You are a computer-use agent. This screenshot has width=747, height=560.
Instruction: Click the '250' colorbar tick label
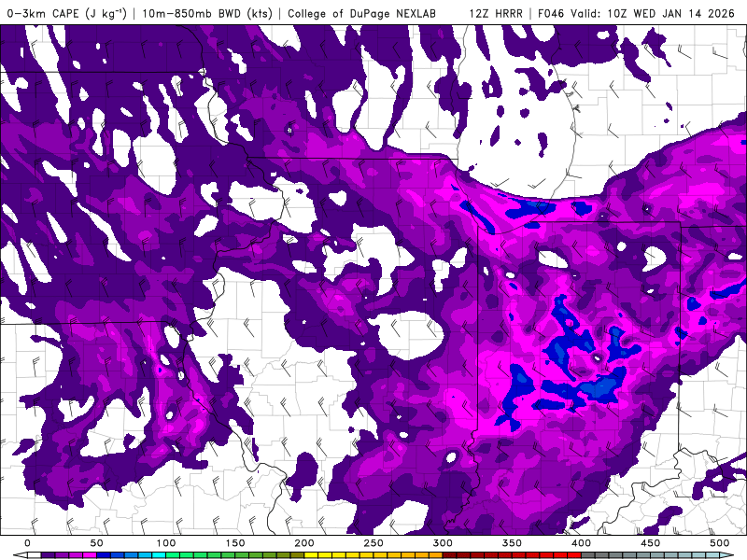tap(373, 543)
